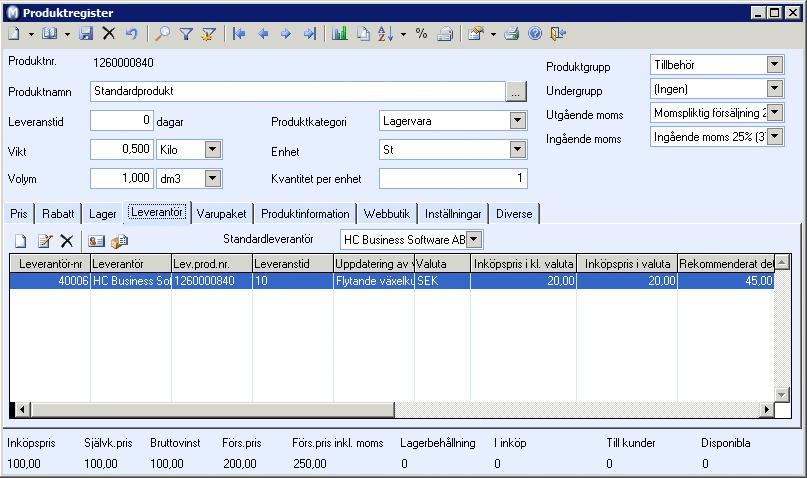Switch to the Varupaket tab
The image size is (807, 478).
tap(221, 214)
